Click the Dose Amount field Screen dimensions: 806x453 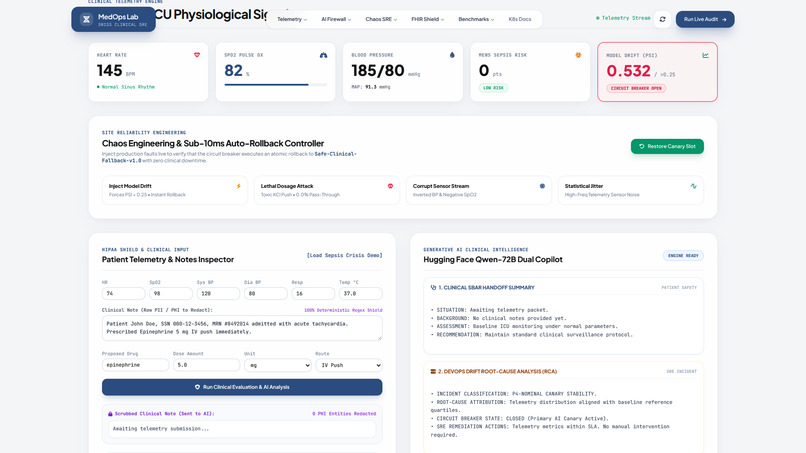point(206,365)
